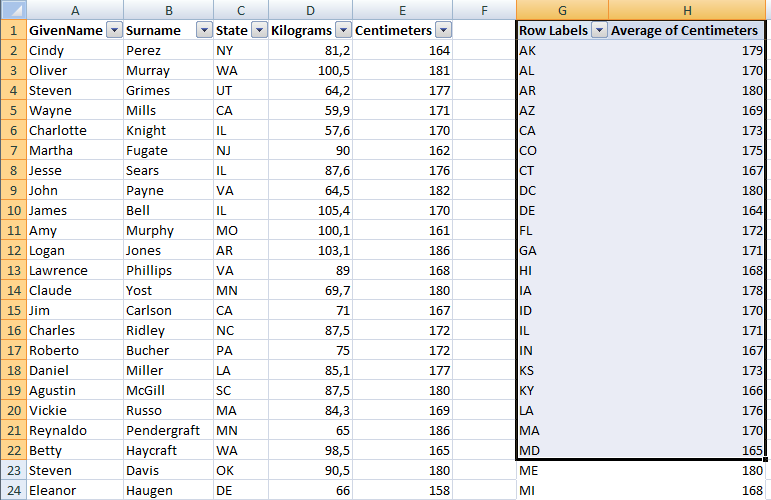Click the state cell OK
The width and height of the screenshot is (771, 500).
[241, 471]
